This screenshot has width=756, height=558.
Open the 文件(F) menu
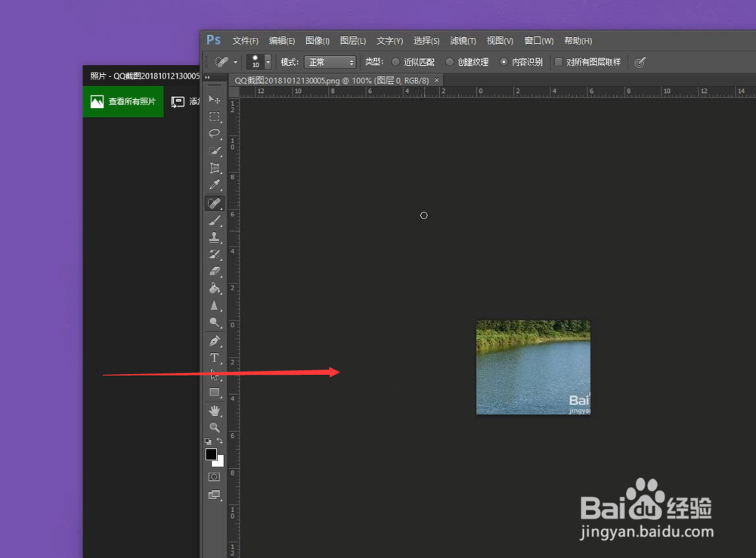[x=245, y=41]
